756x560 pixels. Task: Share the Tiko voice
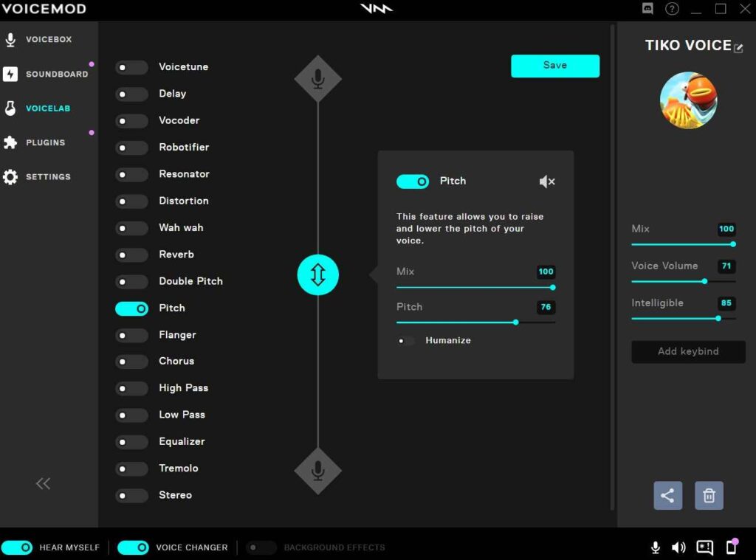[667, 495]
